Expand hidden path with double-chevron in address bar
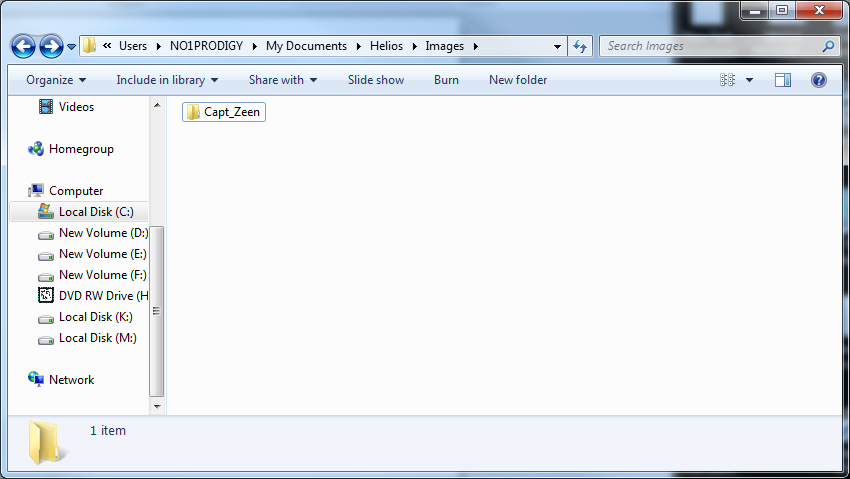850x479 pixels. click(x=107, y=46)
